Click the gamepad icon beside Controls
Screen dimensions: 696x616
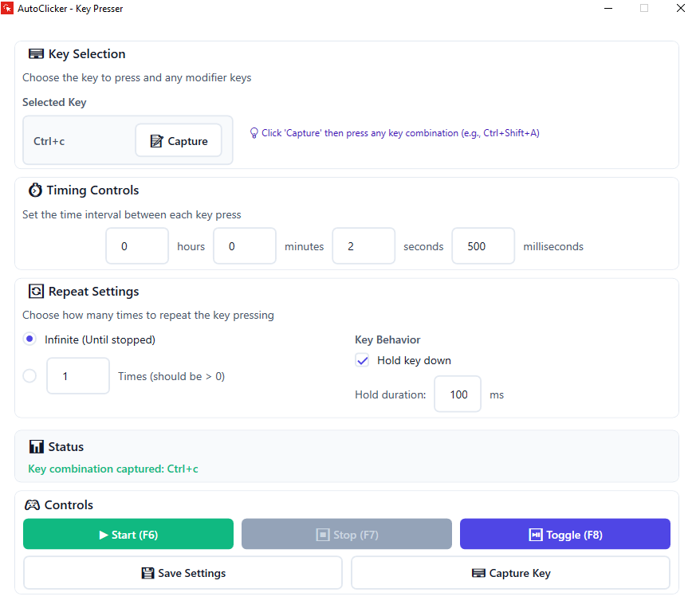pos(35,504)
